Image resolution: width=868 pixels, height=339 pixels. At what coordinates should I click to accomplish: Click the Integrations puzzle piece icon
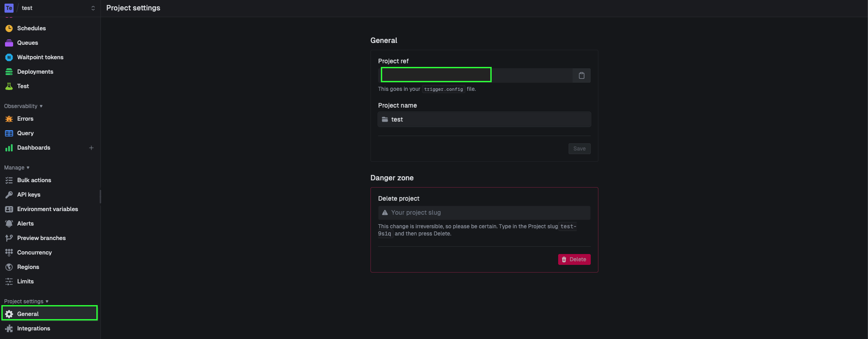[9, 329]
